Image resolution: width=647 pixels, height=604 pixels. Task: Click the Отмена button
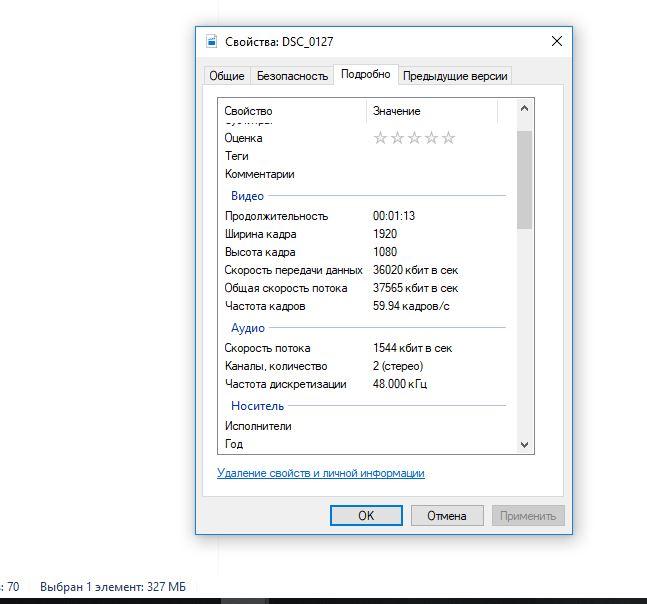coord(447,516)
